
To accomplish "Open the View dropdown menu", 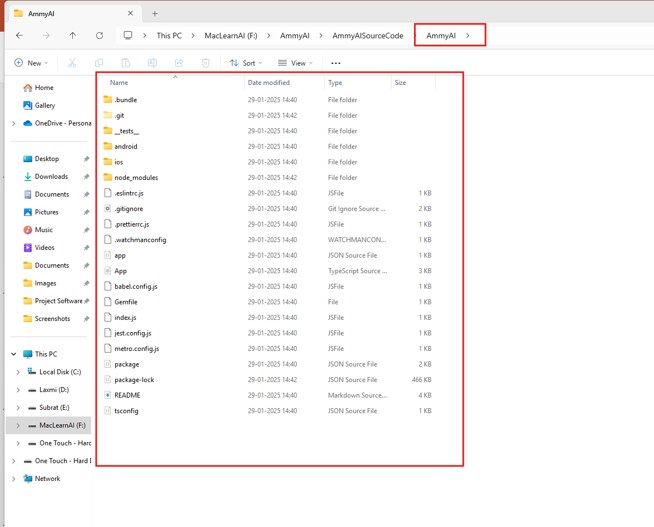I will pyautogui.click(x=295, y=63).
